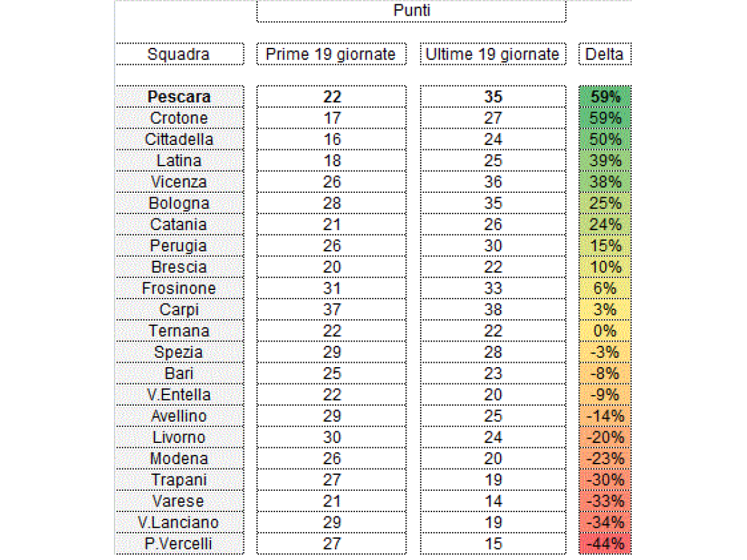Viewport: 747px width, 560px height.
Task: Select Varese's second-half points value 14
Action: point(493,502)
